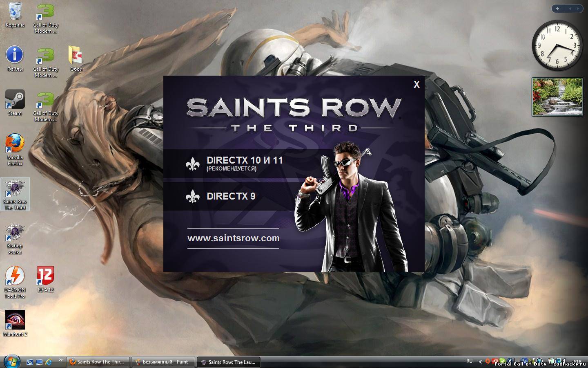Click the ATI tray icon
The image size is (588, 368).
[x=495, y=361]
